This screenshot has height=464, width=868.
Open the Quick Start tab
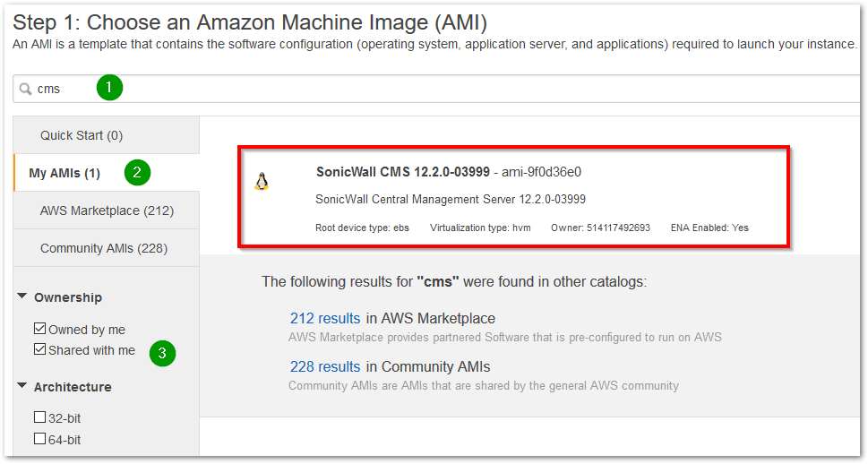coord(82,135)
